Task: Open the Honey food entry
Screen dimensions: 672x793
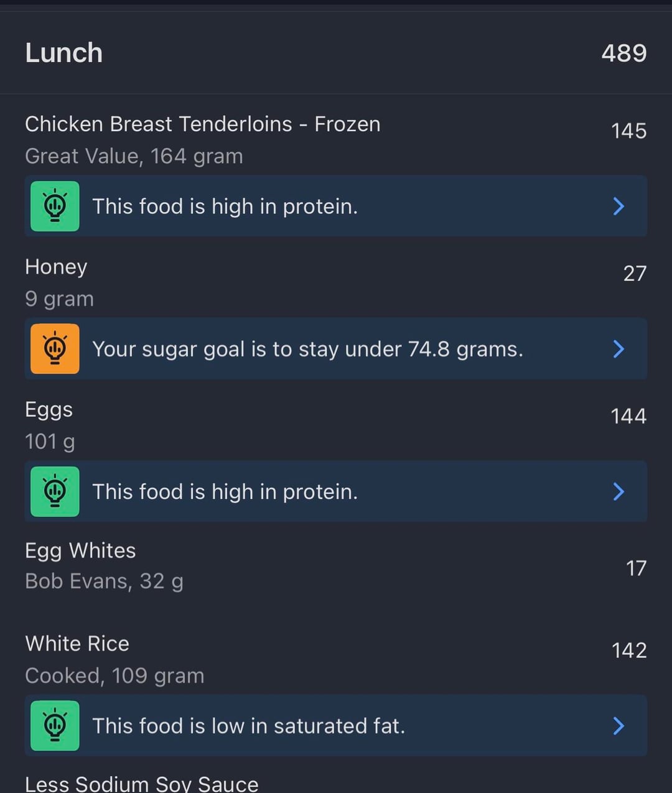Action: click(56, 267)
